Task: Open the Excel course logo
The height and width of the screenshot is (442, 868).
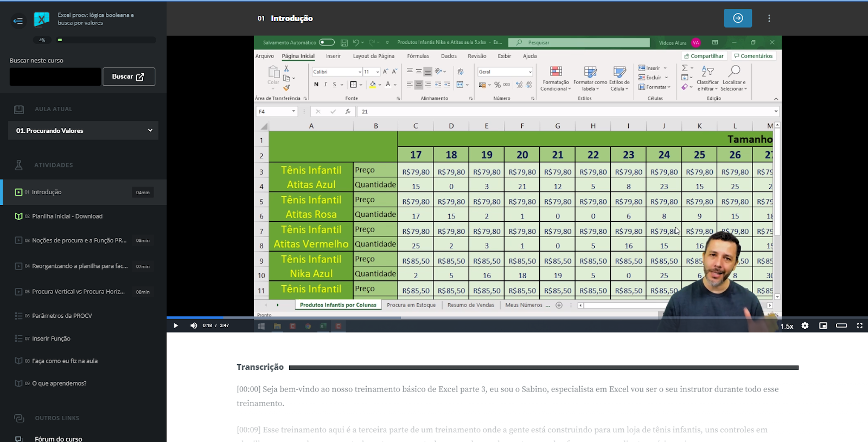Action: [42, 20]
